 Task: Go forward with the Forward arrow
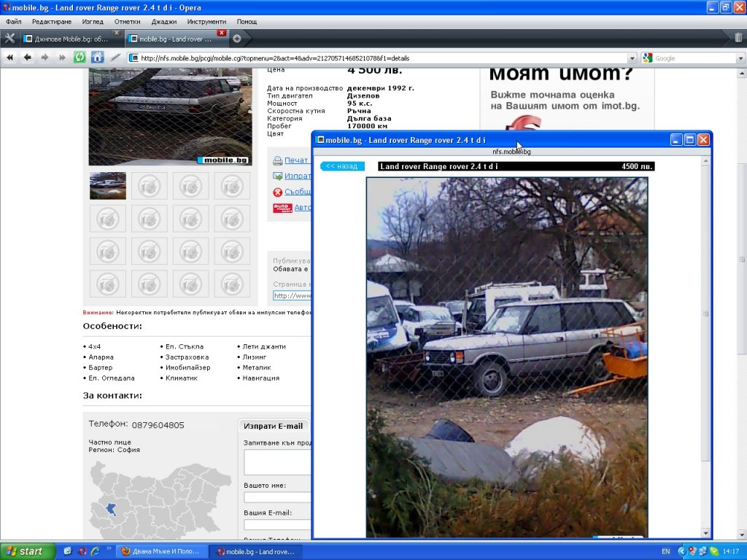(x=44, y=58)
